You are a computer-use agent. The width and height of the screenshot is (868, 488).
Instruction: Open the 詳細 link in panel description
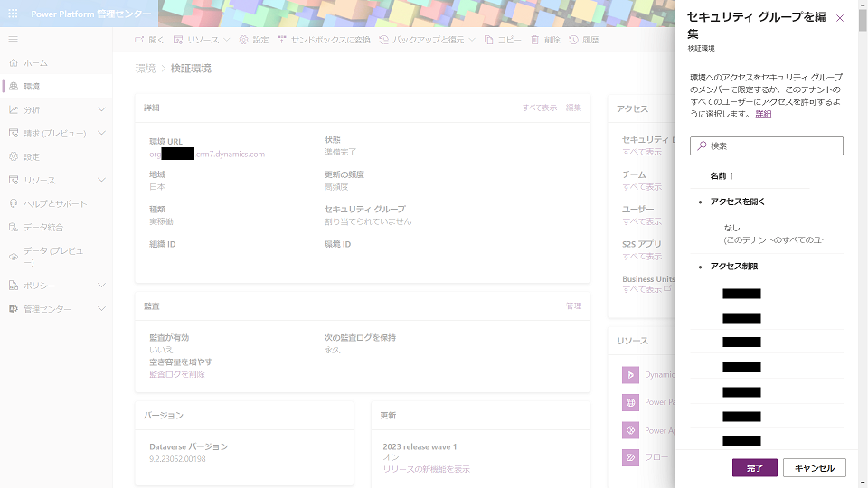pyautogui.click(x=763, y=115)
